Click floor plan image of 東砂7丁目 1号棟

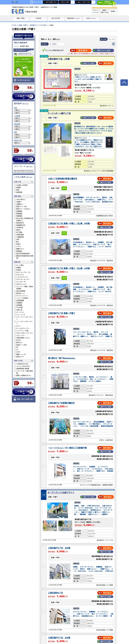pos(58,79)
